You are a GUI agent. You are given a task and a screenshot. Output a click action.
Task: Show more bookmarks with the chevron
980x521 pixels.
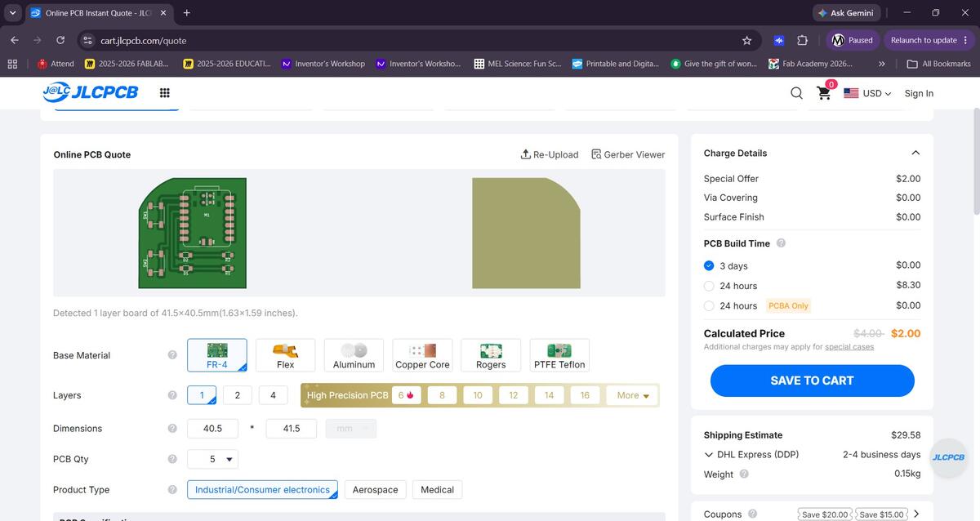pyautogui.click(x=881, y=64)
